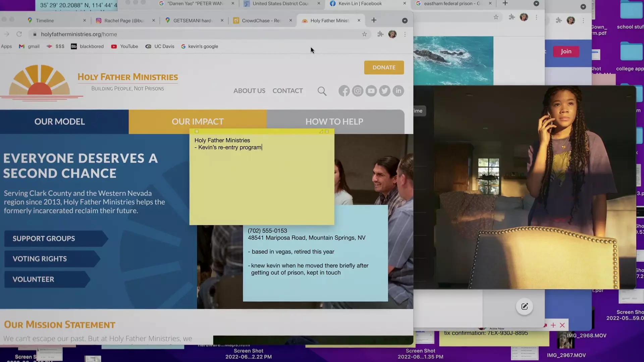Screen dimensions: 644x362
Task: Click the VOLUNTEER button
Action: coord(47,279)
